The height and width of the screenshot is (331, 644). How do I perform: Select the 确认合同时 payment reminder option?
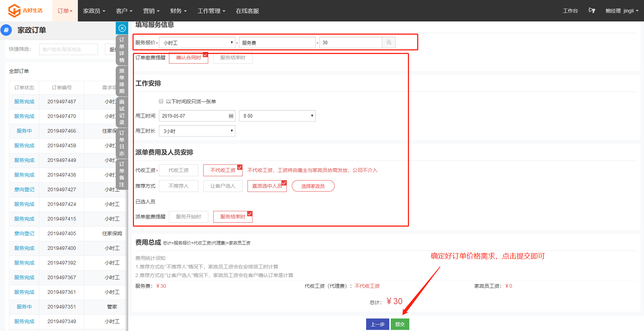pos(189,58)
